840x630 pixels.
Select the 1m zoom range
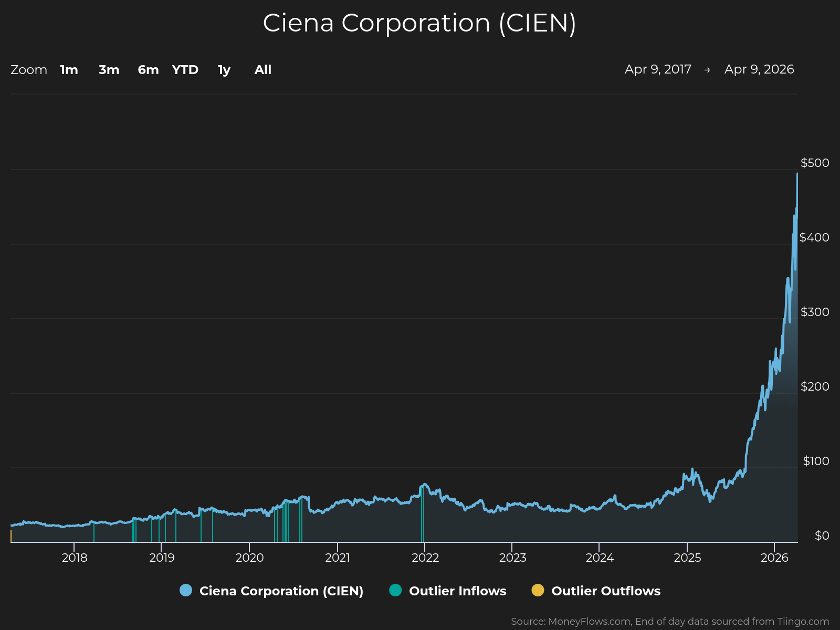(x=69, y=70)
